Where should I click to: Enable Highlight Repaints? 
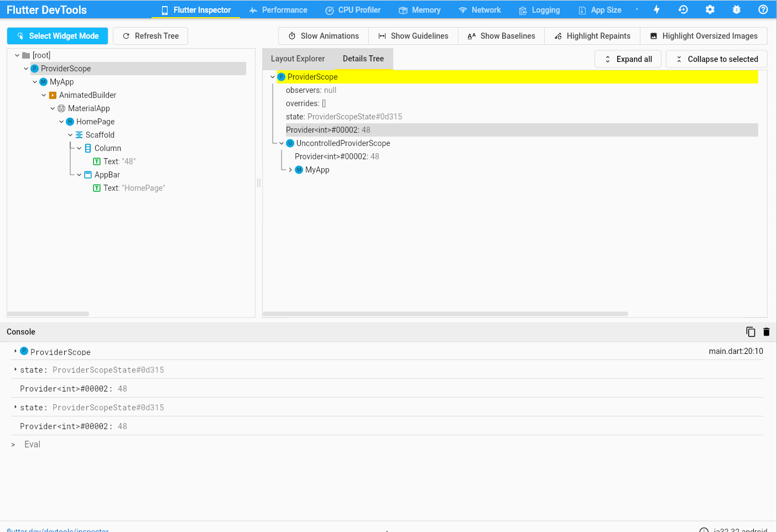tap(592, 35)
